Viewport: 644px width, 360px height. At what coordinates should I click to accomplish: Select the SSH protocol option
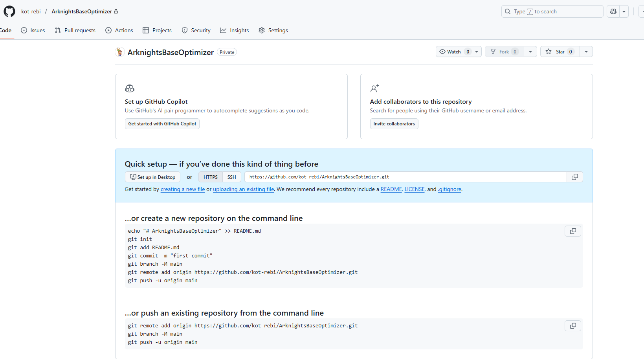click(x=232, y=177)
